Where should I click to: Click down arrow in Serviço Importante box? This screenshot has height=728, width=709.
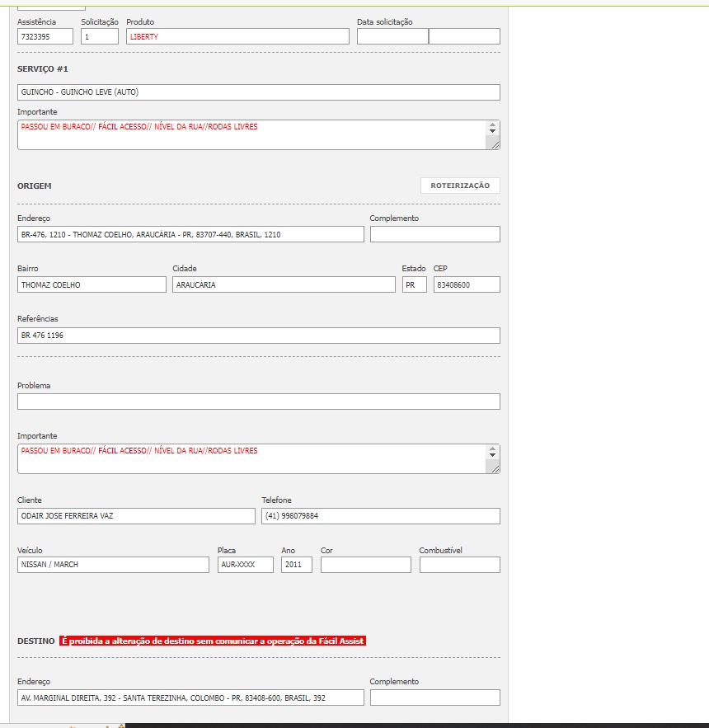(492, 131)
